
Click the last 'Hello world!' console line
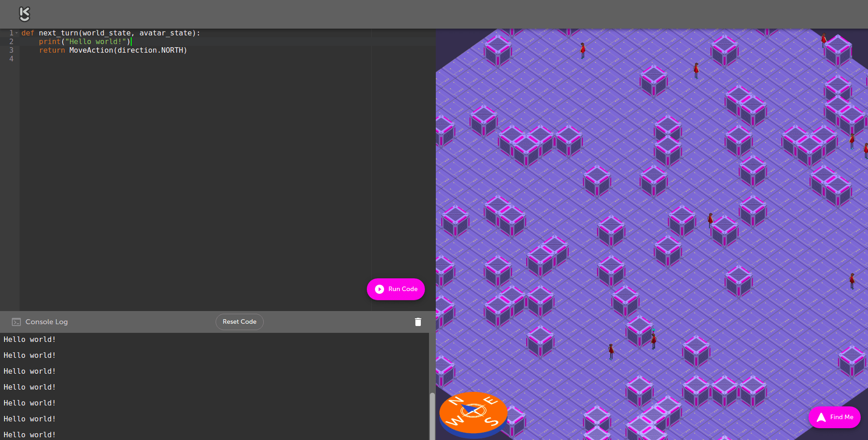click(x=30, y=435)
